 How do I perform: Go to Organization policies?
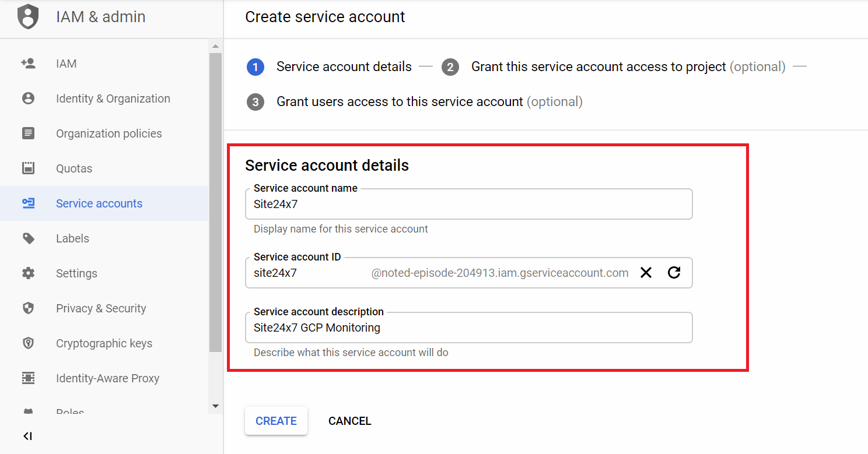click(104, 133)
